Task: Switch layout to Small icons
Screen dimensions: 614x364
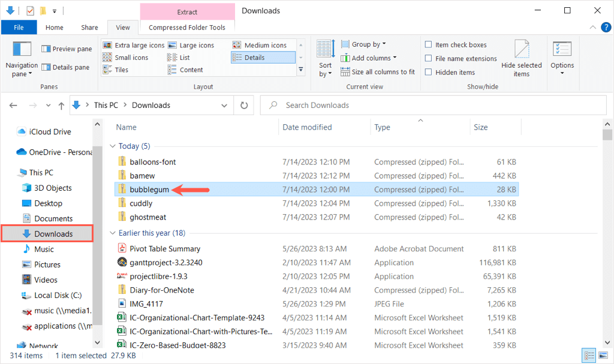Action: 125,58
